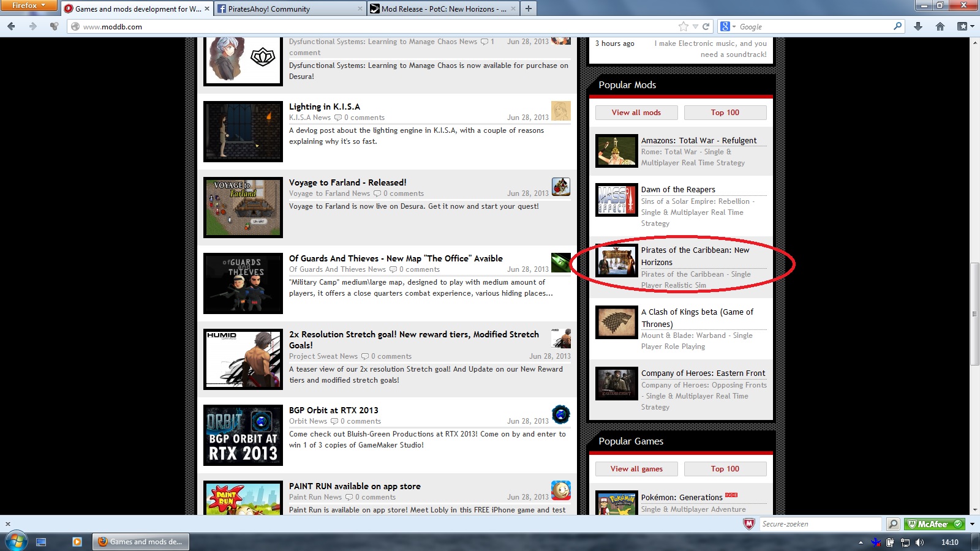Viewport: 980px width, 551px height.
Task: Click the PAINT RUN author avatar icon
Action: click(x=561, y=490)
